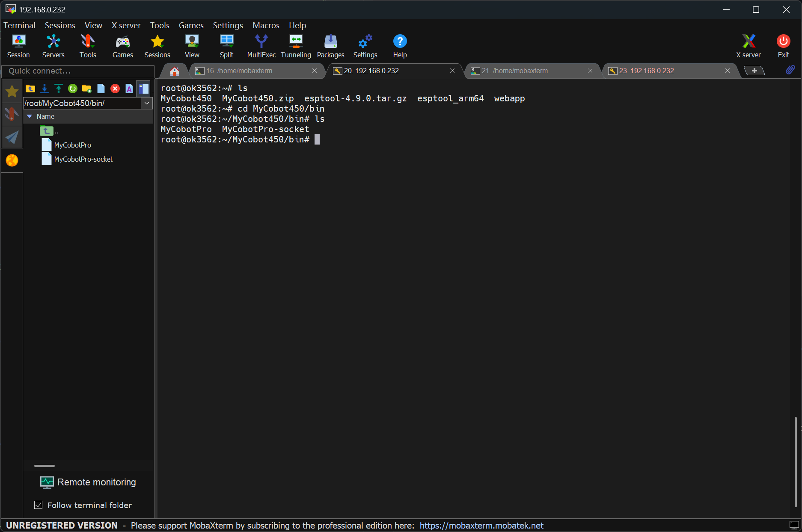This screenshot has height=532, width=802.
Task: Select the MyCobotPro-socket file
Action: (83, 159)
